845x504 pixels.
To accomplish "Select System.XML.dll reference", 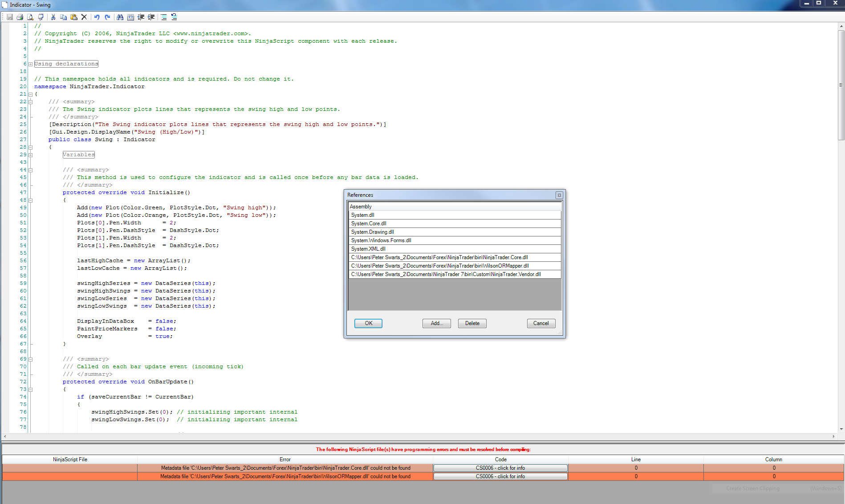I will click(x=455, y=249).
